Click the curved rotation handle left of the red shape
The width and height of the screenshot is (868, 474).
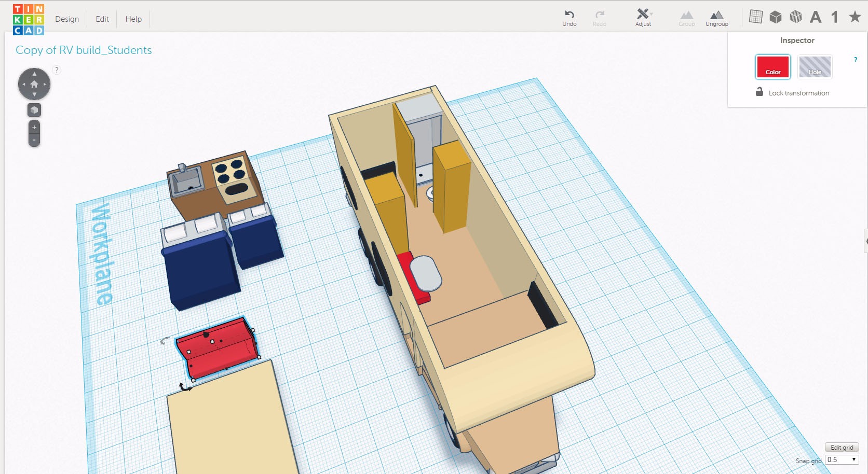(x=164, y=341)
